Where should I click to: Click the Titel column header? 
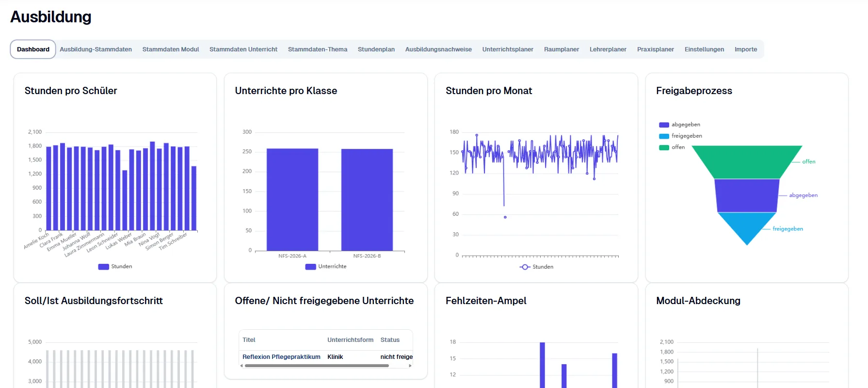click(249, 340)
